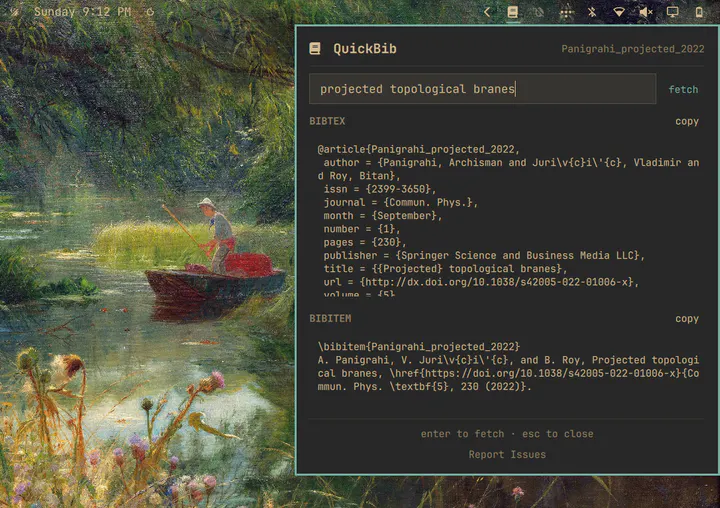Click the url dx.doi.org line in BibTeX

pyautogui.click(x=481, y=282)
